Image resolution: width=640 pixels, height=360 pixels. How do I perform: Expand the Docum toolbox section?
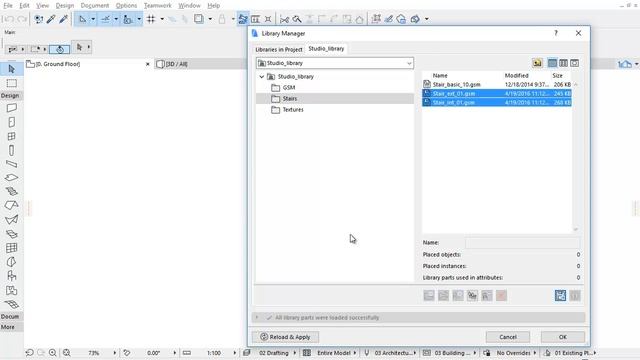pyautogui.click(x=10, y=316)
